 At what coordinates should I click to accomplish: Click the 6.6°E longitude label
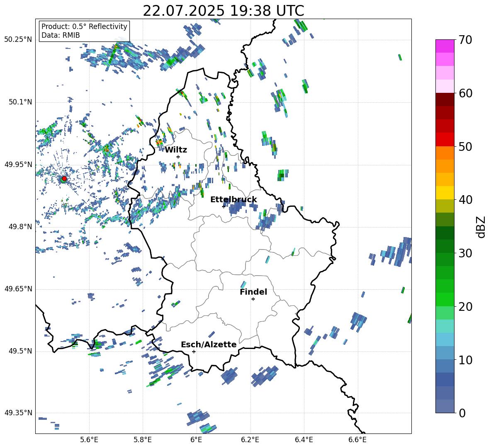coord(357,440)
